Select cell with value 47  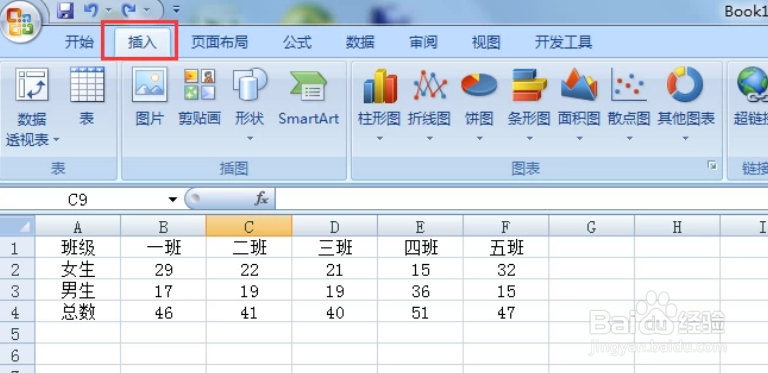pos(506,312)
